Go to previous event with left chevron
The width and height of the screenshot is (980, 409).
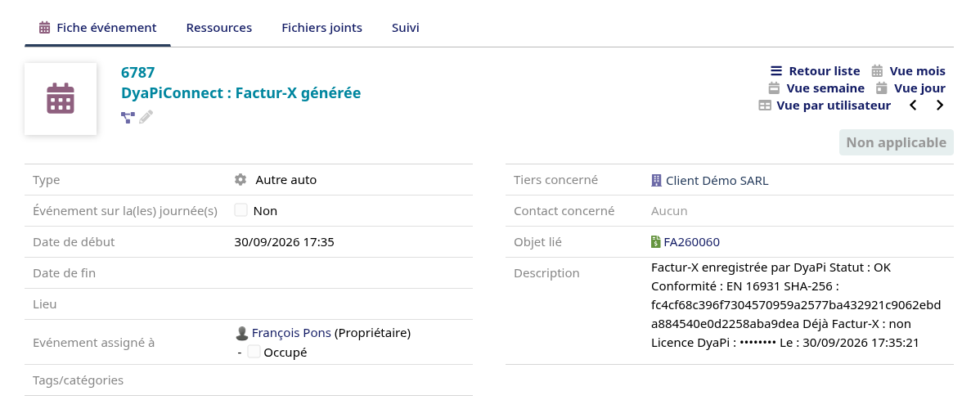pos(913,105)
